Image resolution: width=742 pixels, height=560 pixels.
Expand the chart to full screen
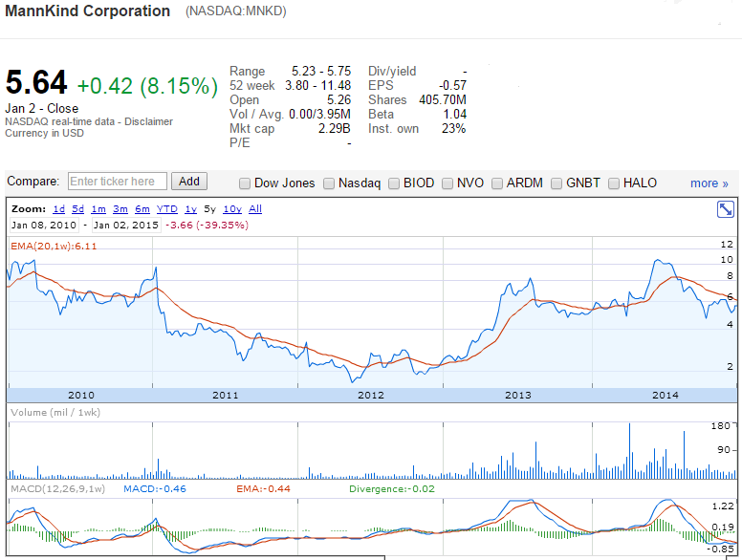point(725,209)
